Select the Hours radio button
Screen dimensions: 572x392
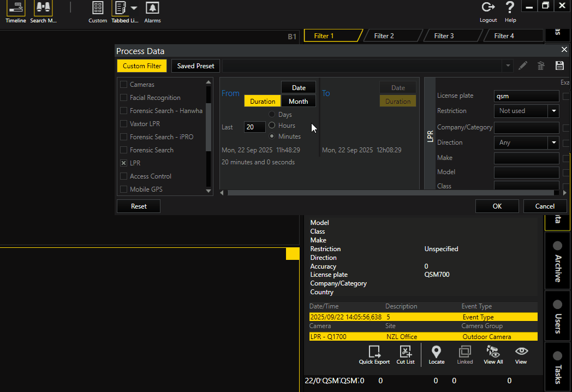click(272, 126)
